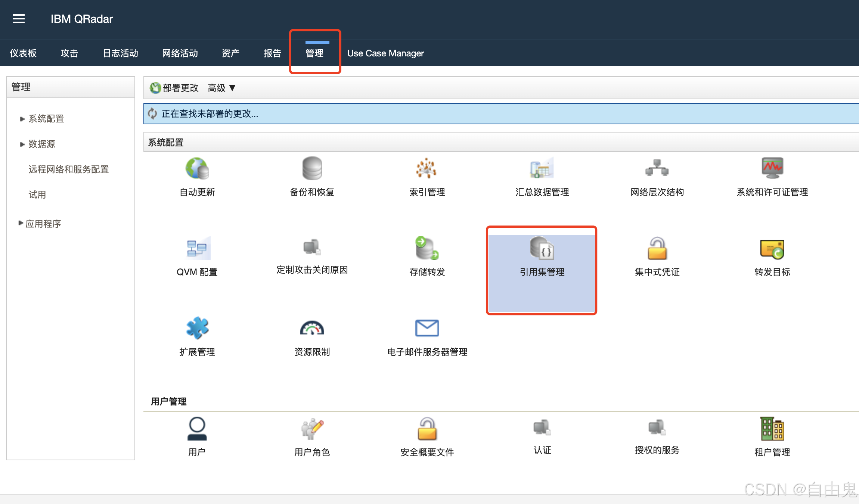
Task: Open the 用户 person icon
Action: pos(197,429)
